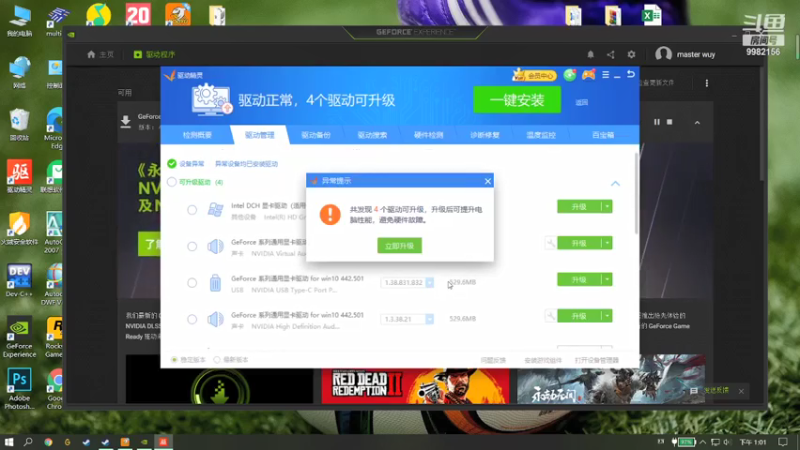Click the 打开设备管理器 link at the bottom
Screen dimensions: 800x450
[596, 360]
